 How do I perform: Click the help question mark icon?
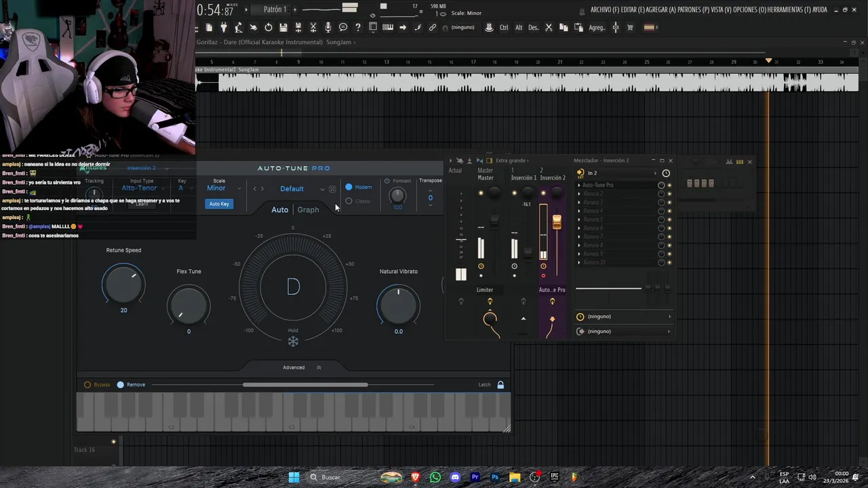point(358,27)
